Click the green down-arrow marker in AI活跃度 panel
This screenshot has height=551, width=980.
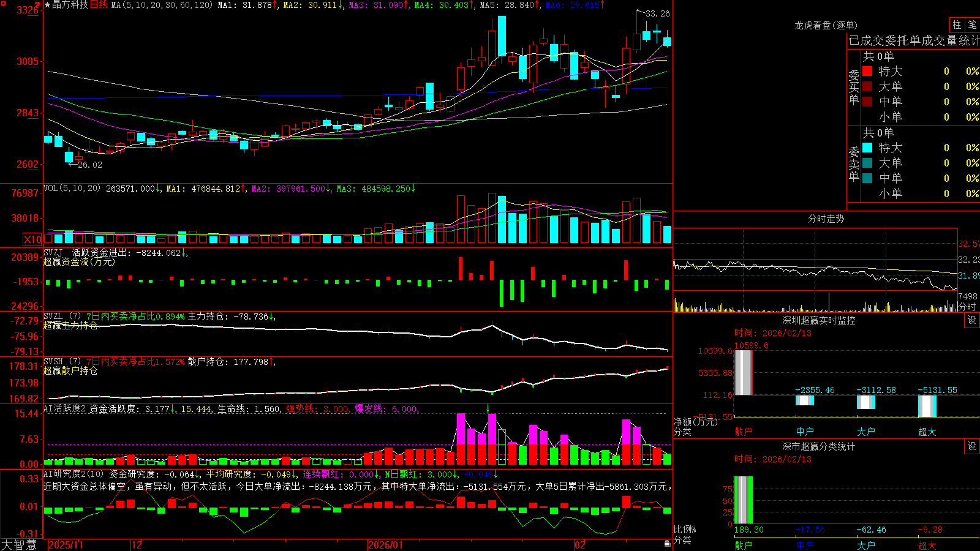click(x=488, y=408)
